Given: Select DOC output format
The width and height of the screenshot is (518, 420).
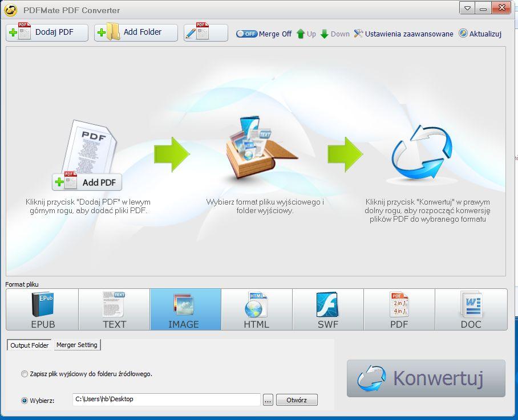Looking at the screenshot, I should click(x=471, y=309).
